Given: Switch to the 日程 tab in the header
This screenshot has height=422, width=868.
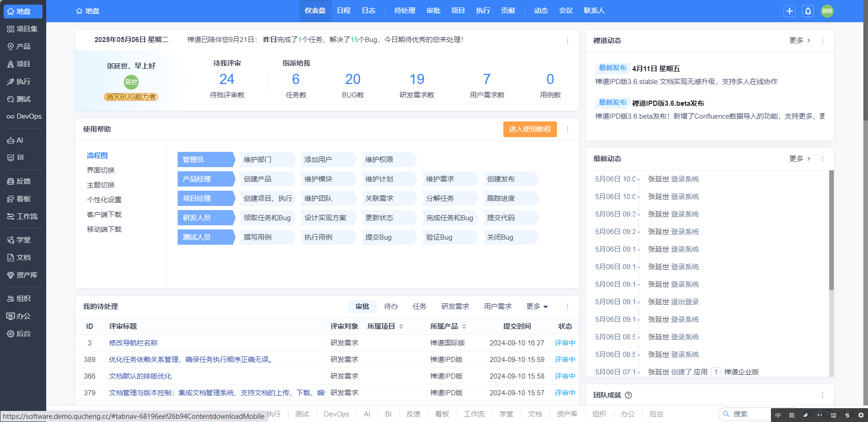Looking at the screenshot, I should tap(344, 11).
